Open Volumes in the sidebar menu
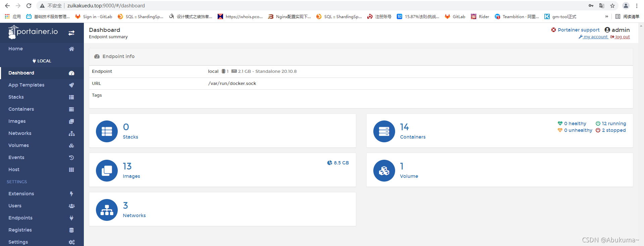Viewport: 644px width, 246px height. tap(42, 145)
